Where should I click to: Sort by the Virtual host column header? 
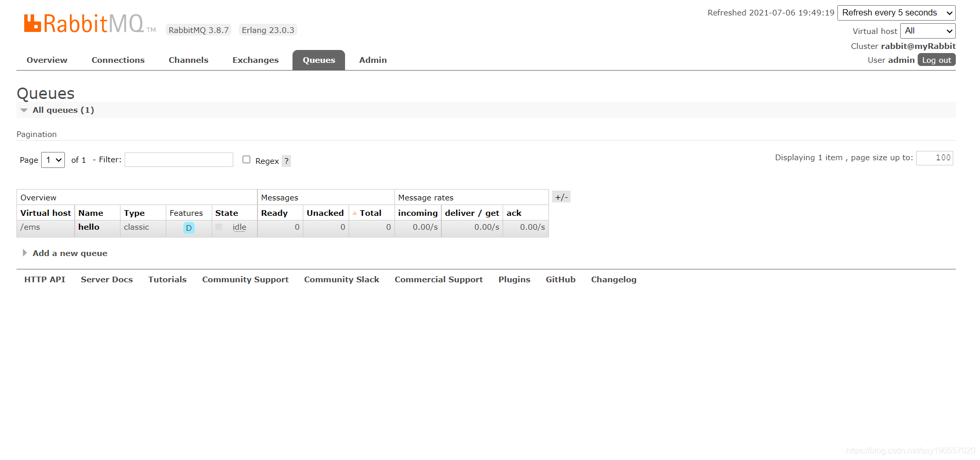pos(46,213)
